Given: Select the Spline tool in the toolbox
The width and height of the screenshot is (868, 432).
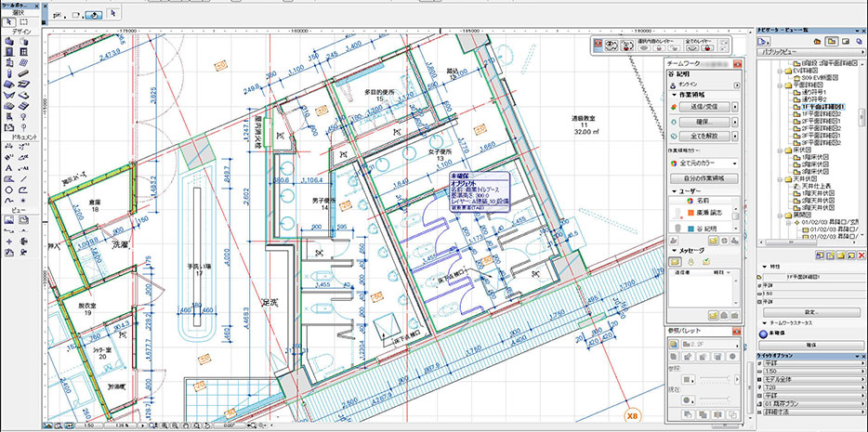Looking at the screenshot, I should pyautogui.click(x=9, y=202).
